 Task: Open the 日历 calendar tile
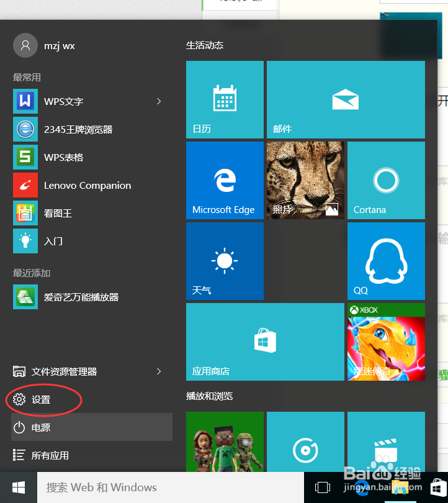[225, 99]
